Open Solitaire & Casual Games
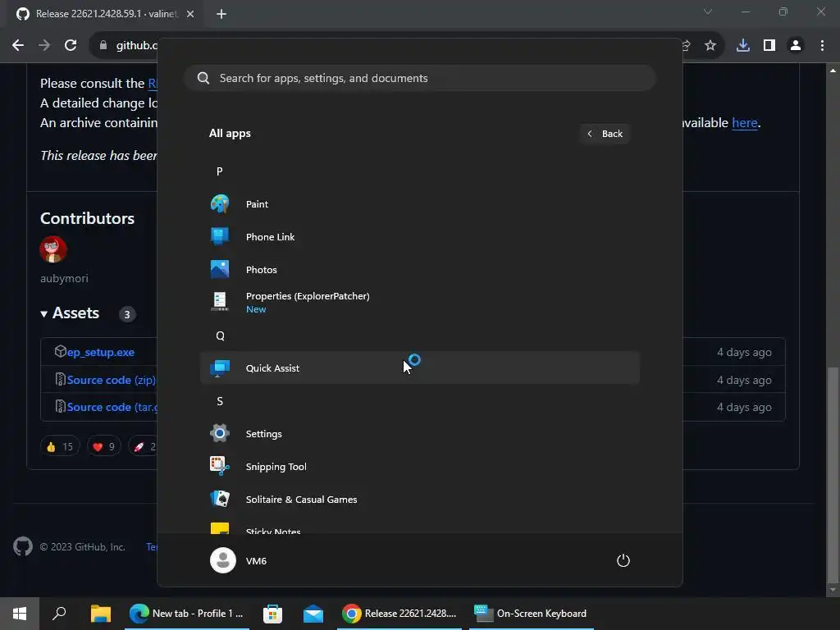This screenshot has width=840, height=630. [x=419, y=500]
